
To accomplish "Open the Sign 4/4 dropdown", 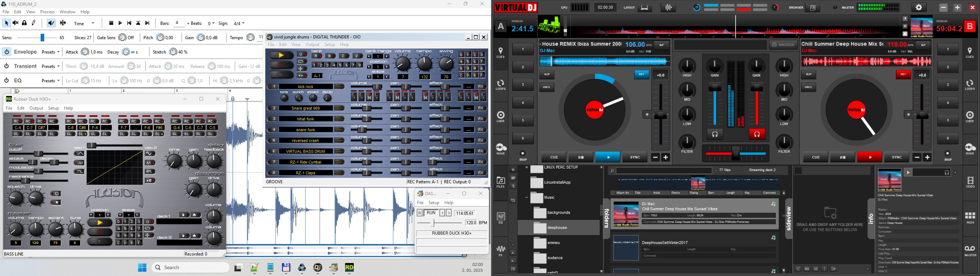I will point(239,24).
